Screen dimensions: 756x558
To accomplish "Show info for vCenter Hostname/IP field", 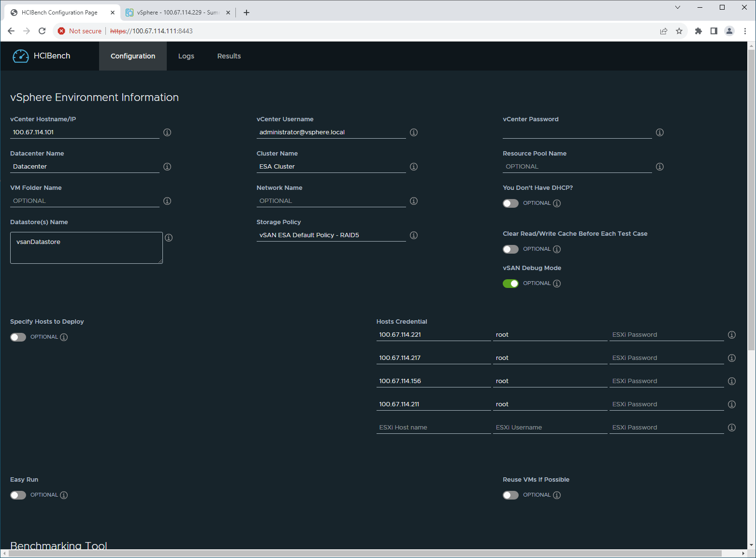I will pyautogui.click(x=167, y=132).
